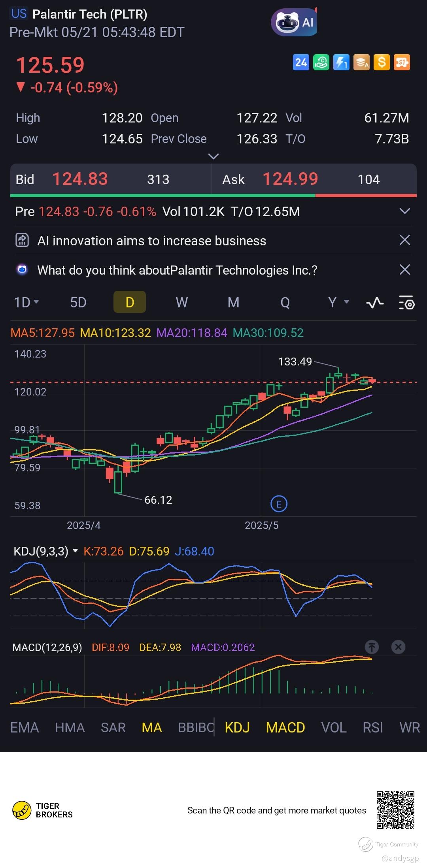This screenshot has height=868, width=427.
Task: Tap the DEA:7.98 MACD value
Action: 160,648
